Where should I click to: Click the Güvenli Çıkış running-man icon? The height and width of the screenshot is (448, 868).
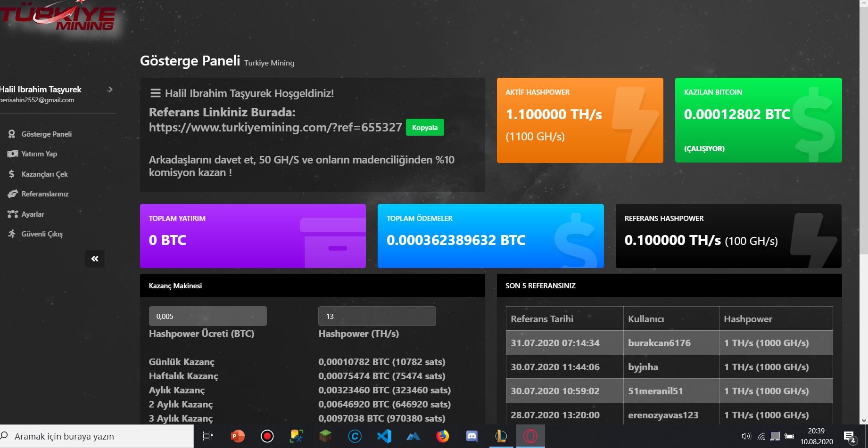12,234
